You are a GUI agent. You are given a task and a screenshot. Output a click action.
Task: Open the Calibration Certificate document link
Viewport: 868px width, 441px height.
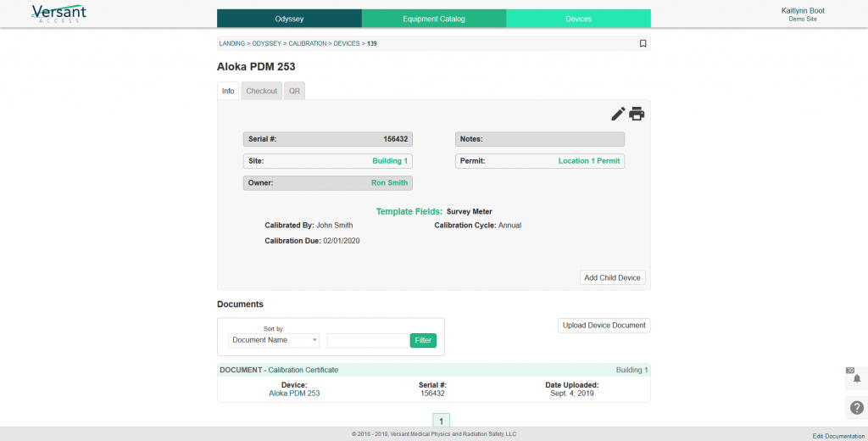point(303,370)
